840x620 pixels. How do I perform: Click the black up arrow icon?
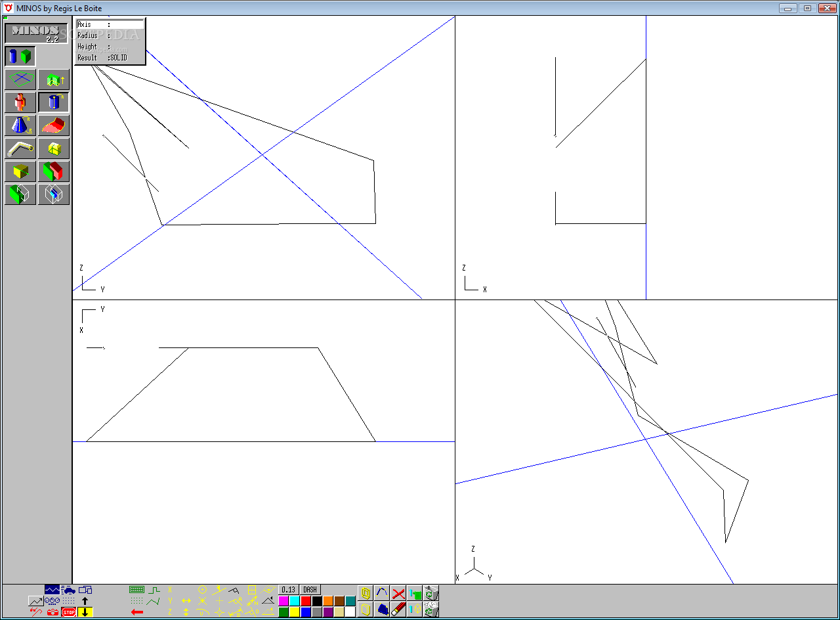click(x=85, y=601)
